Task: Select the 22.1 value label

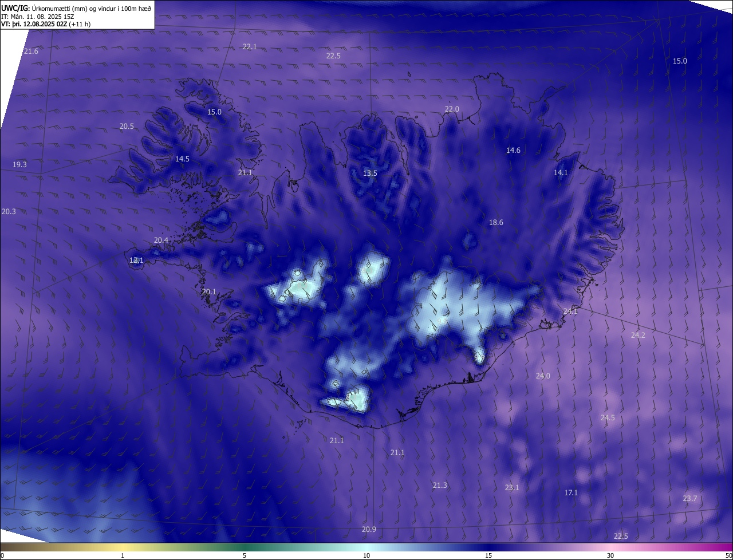Action: click(x=250, y=47)
